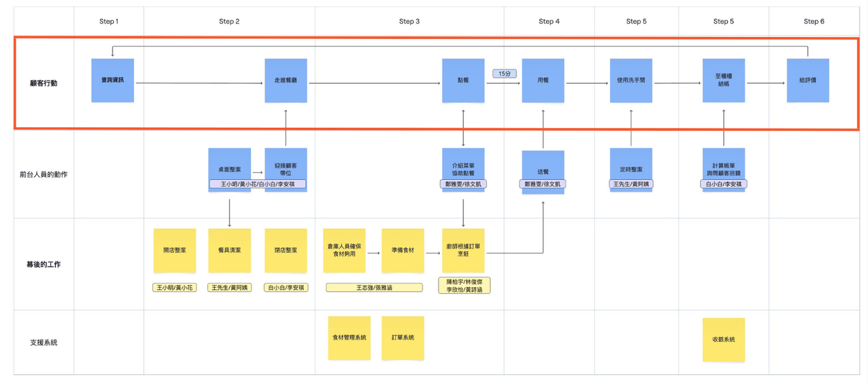Select the 查詢資訊 customer action note

pos(112,81)
